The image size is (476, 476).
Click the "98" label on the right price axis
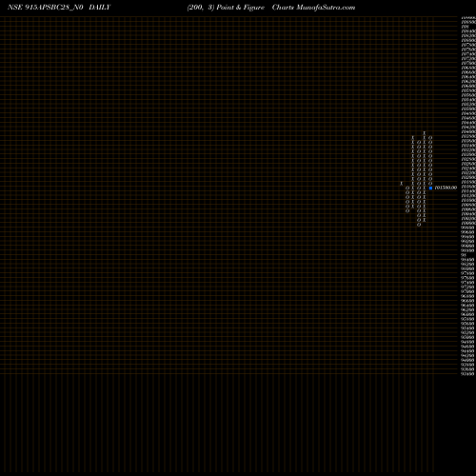click(x=464, y=255)
